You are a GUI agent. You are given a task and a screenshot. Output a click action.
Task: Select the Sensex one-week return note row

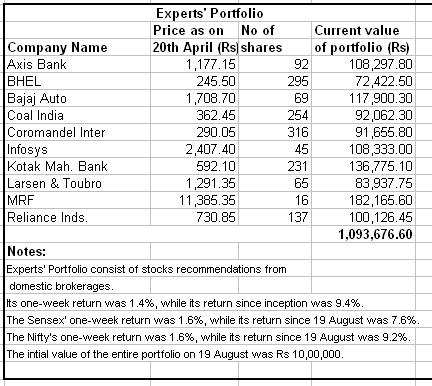212,320
